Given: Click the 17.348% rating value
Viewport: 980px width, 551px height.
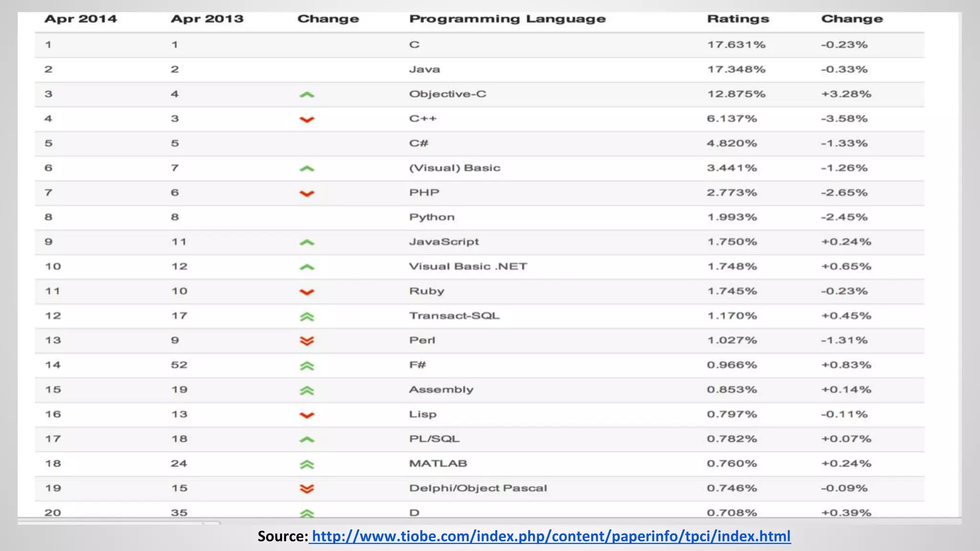Looking at the screenshot, I should pos(736,69).
